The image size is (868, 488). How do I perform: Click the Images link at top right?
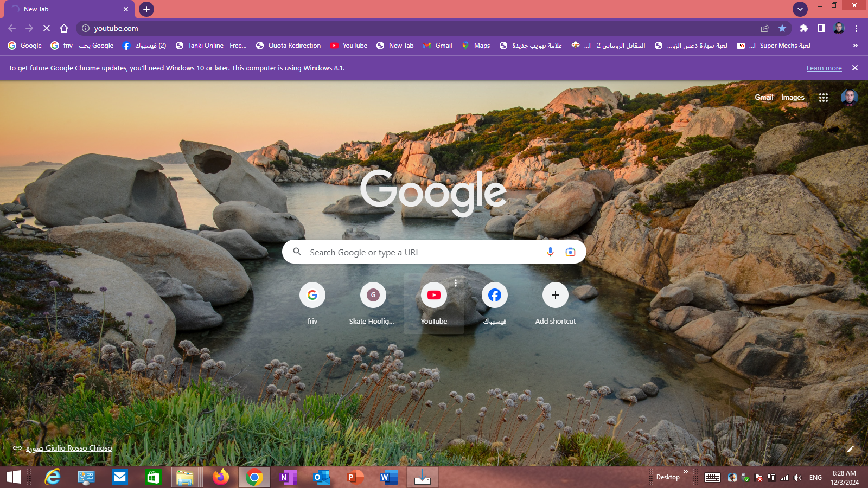pos(792,98)
